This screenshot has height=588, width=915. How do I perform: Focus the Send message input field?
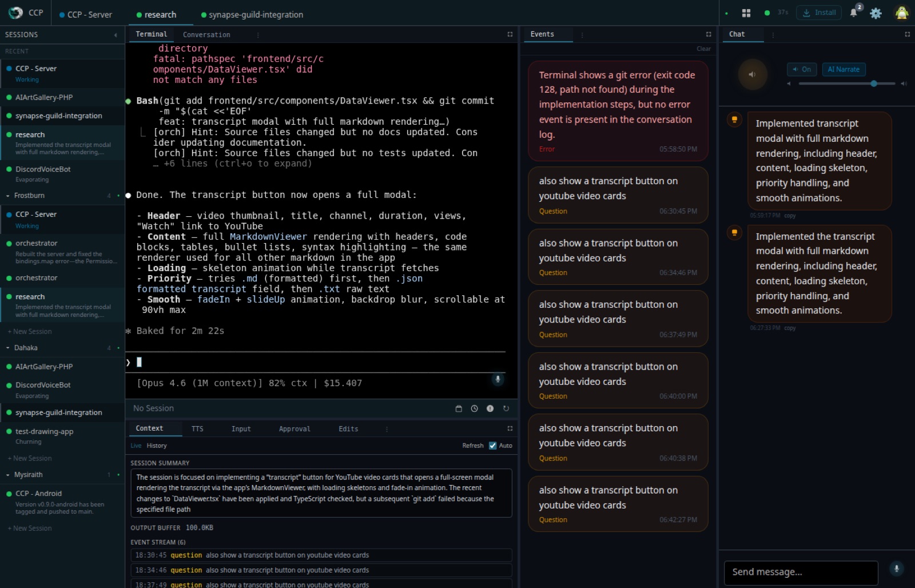[x=801, y=572]
